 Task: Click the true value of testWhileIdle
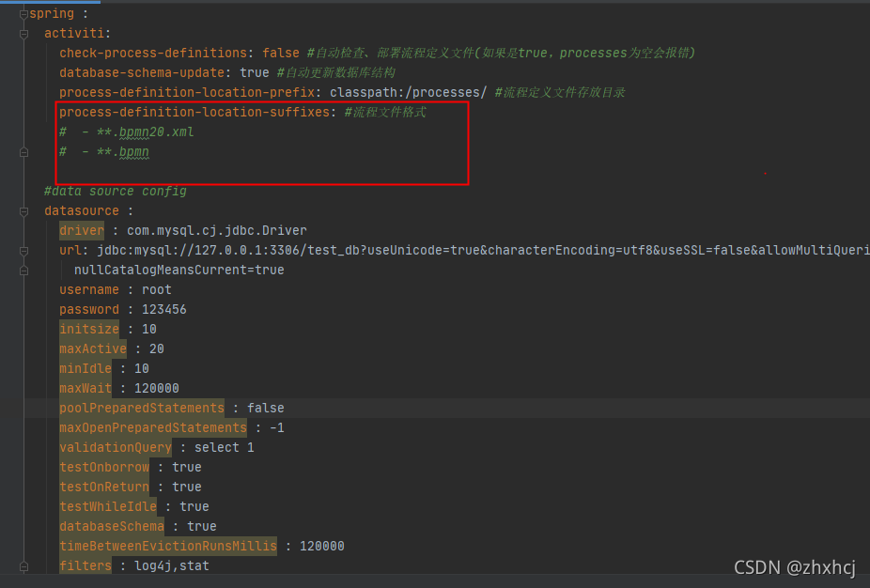point(194,506)
